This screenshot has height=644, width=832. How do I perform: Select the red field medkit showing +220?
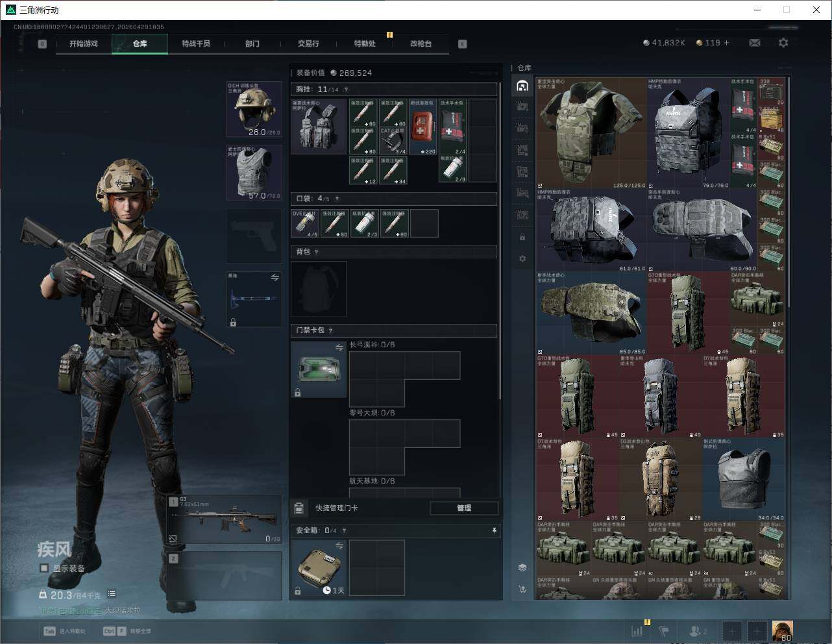pyautogui.click(x=422, y=126)
